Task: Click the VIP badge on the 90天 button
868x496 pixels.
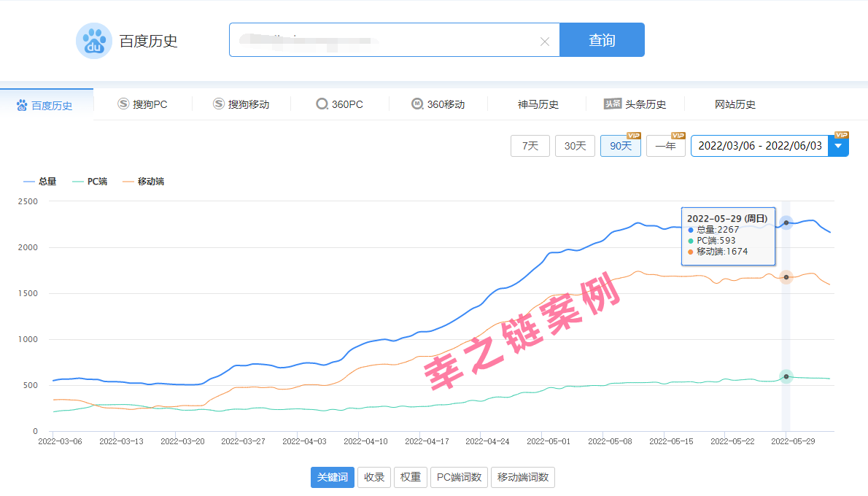Action: pyautogui.click(x=634, y=136)
